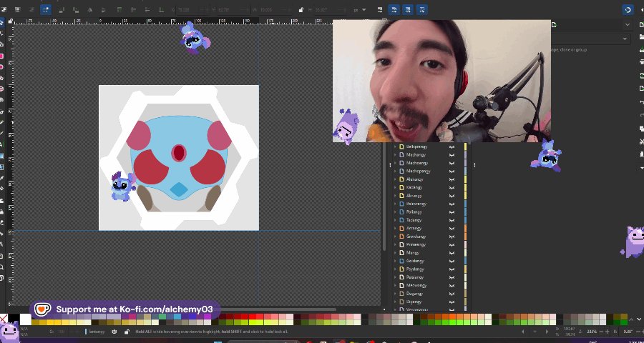Show the Alakangy layer
This screenshot has width=644, height=343.
pyautogui.click(x=452, y=179)
